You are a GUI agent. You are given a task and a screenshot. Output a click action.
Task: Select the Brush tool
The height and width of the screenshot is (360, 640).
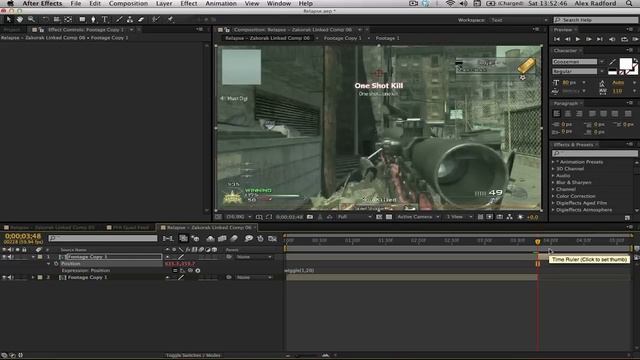point(119,19)
